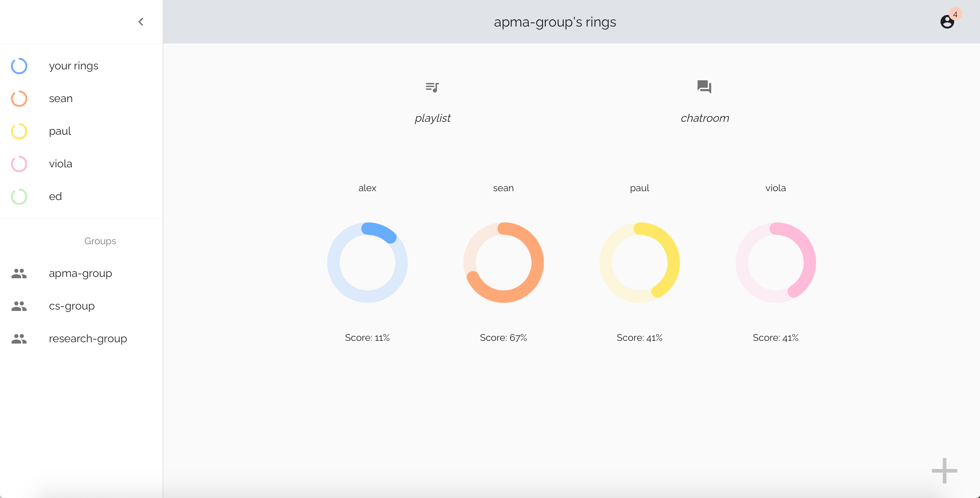Click paul's yellow 41% score ring
This screenshot has width=980, height=498.
point(639,263)
